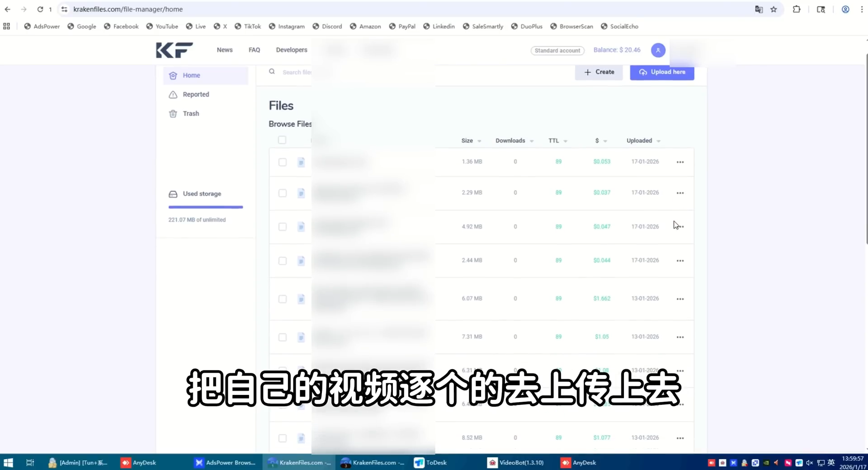Check the 2.44 MB file checkbox
This screenshot has height=470, width=868.
pyautogui.click(x=283, y=261)
